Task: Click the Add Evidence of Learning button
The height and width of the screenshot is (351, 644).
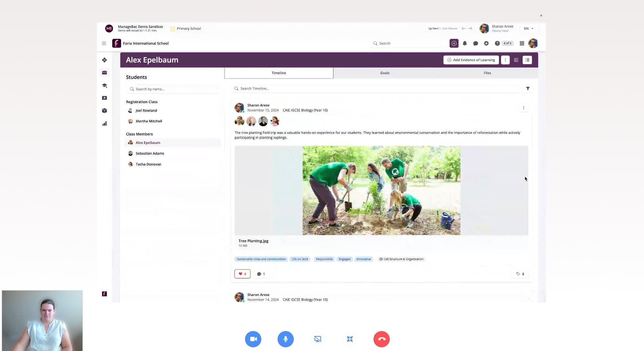Action: (x=471, y=60)
